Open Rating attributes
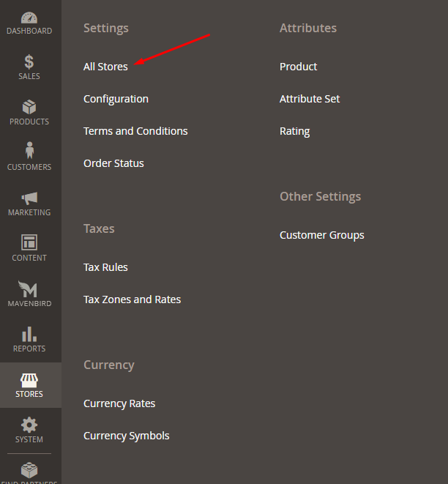Screen dimensions: 448x484 295,131
